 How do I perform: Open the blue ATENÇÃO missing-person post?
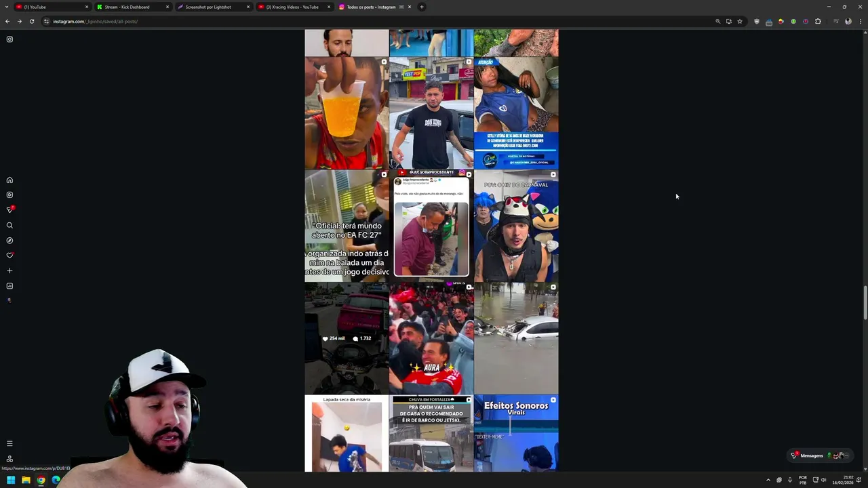tap(516, 113)
